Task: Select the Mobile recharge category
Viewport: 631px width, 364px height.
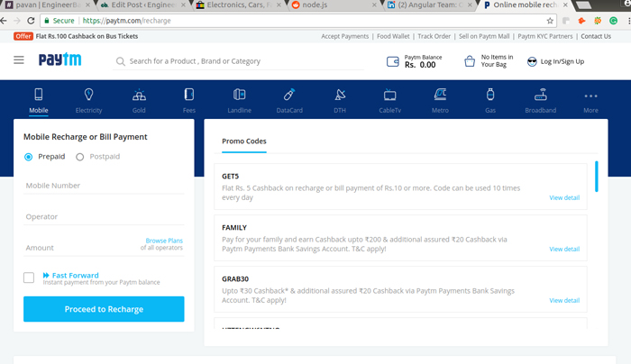Action: coord(39,101)
